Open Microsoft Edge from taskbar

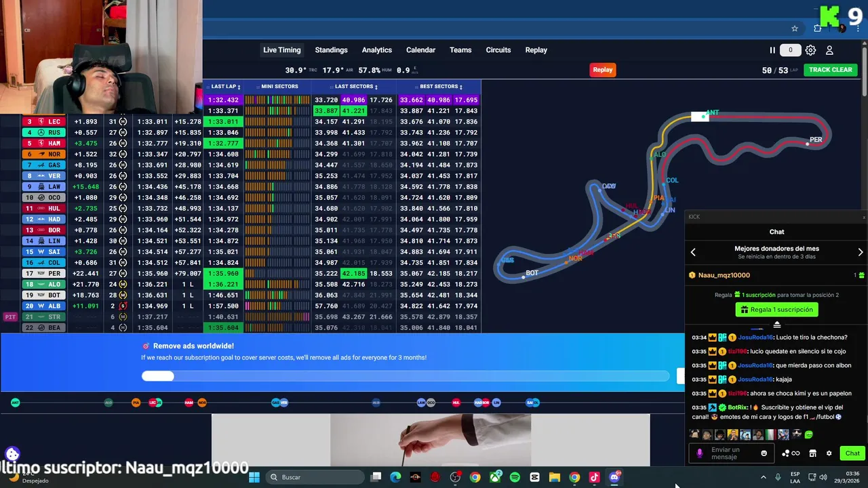click(396, 477)
